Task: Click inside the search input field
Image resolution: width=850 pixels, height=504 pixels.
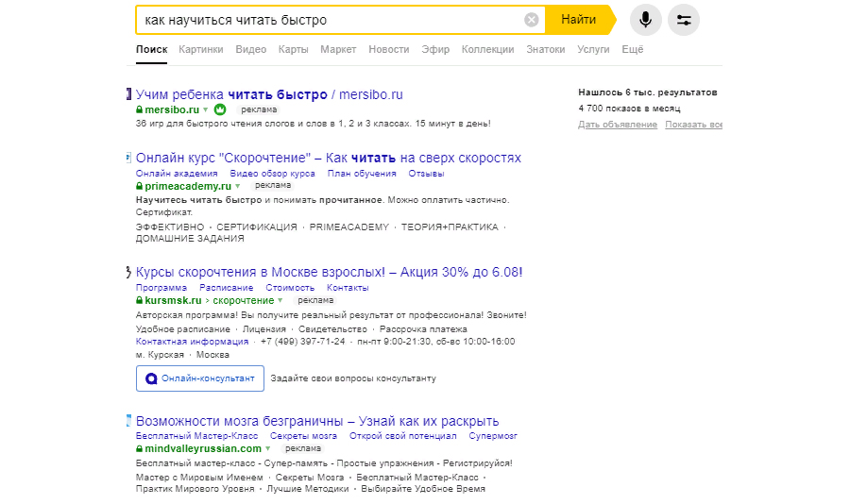Action: tap(331, 20)
